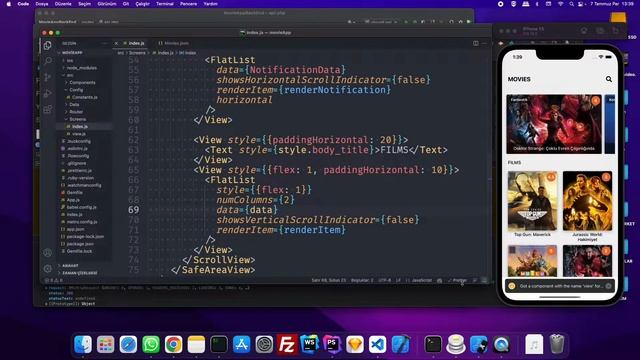Open FileZilla from the Dock
Screen dimensions: 640x360
287,344
